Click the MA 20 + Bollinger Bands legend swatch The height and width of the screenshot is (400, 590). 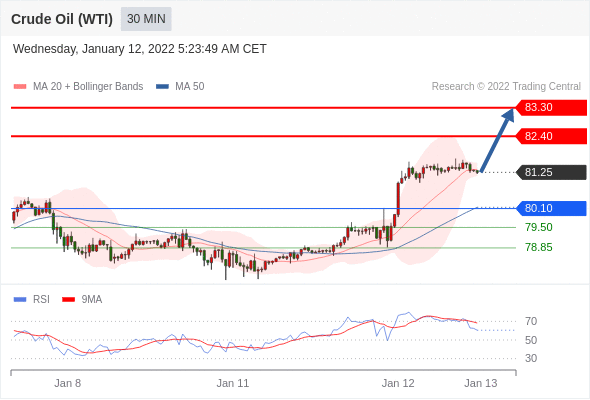coord(20,87)
